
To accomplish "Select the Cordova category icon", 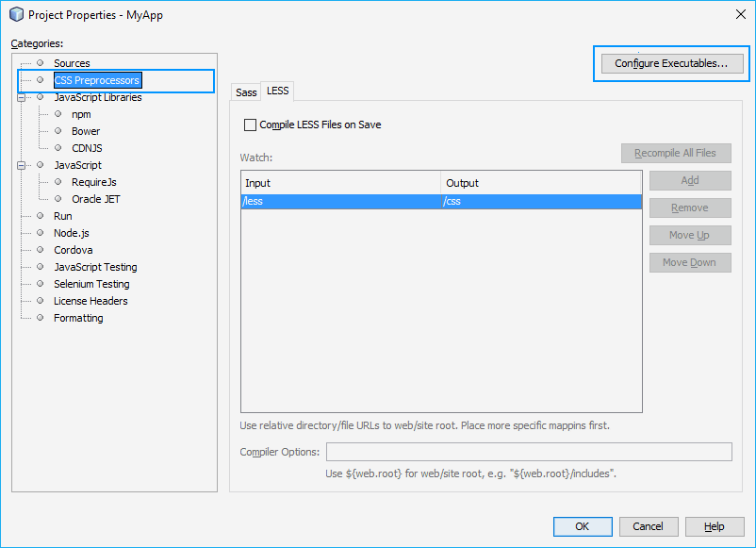I will tap(39, 249).
